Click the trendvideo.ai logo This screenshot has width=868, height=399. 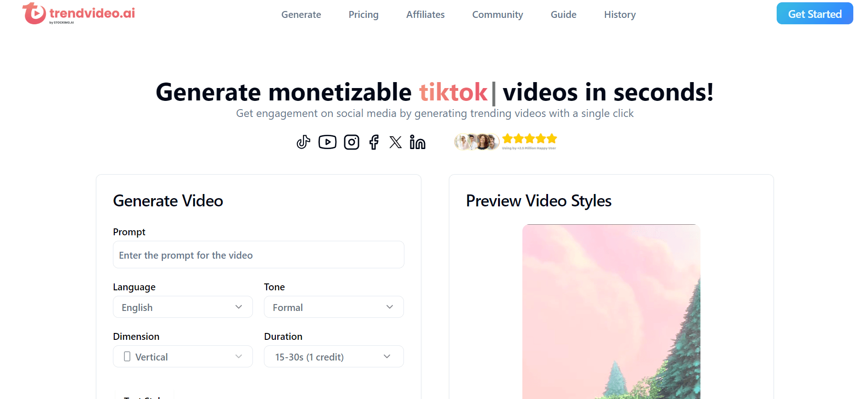pos(79,13)
